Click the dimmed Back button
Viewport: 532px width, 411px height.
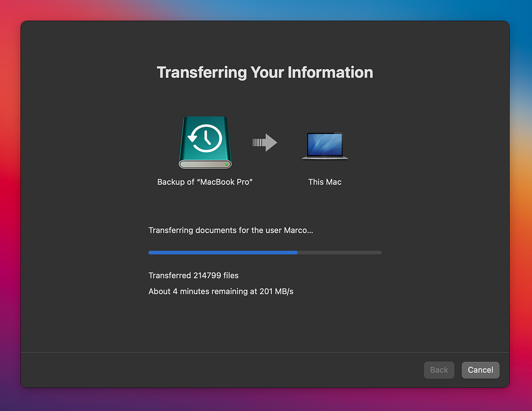tap(439, 370)
